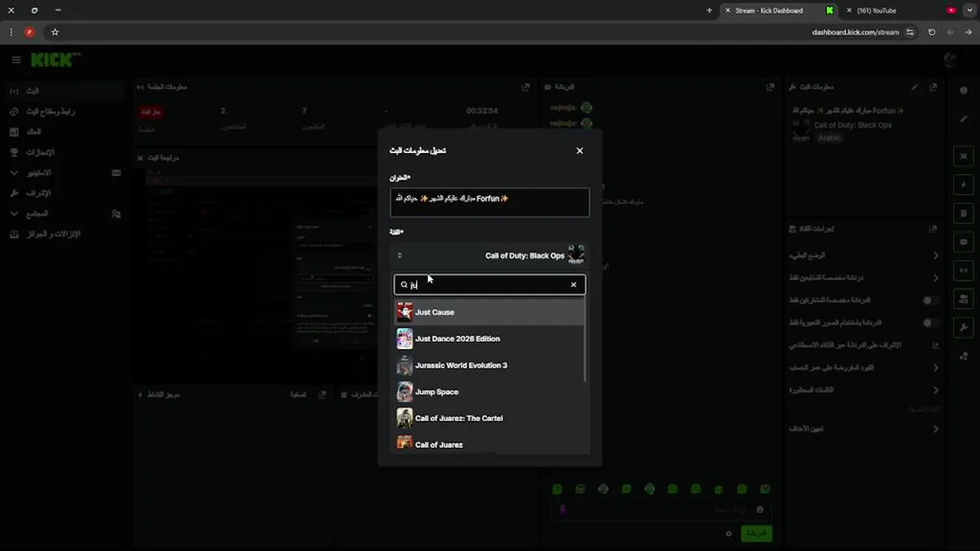Viewport: 980px width, 551px height.
Task: Pop out the session info panel
Action: pyautogui.click(x=525, y=87)
